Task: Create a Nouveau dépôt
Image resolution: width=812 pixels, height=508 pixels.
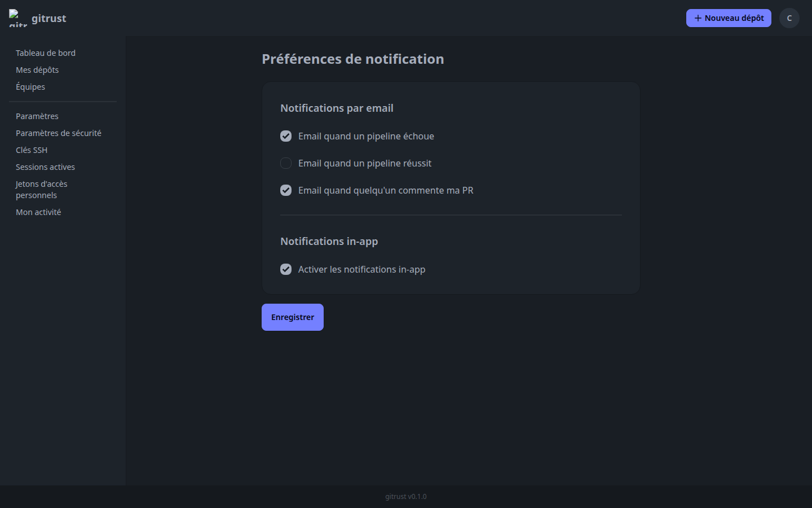Action: 729,17
